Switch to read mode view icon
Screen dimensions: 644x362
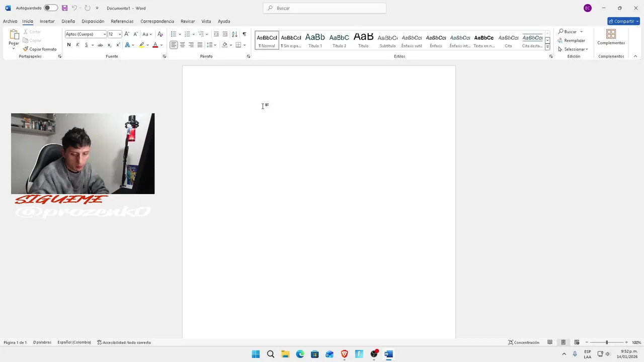pos(550,342)
